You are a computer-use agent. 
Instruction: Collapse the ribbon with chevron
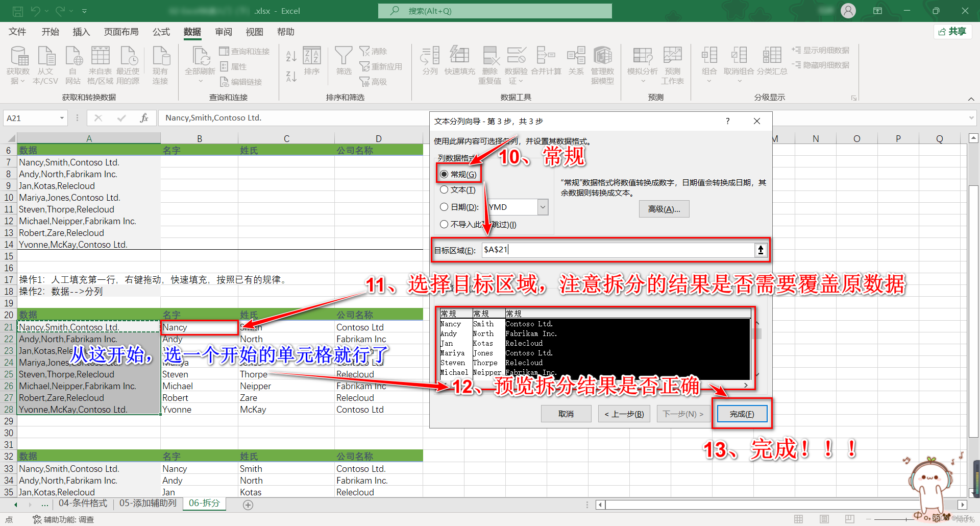(971, 99)
